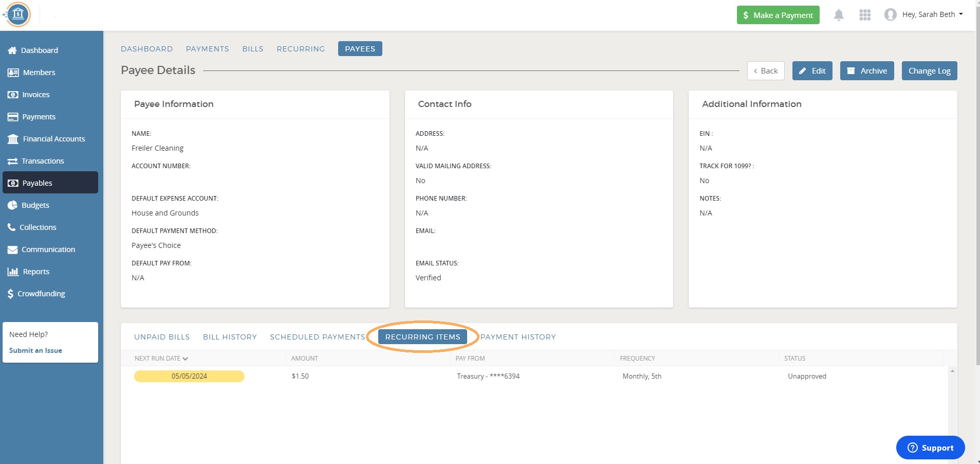This screenshot has height=464, width=980.
Task: Open Submit an Issue link
Action: click(x=35, y=350)
